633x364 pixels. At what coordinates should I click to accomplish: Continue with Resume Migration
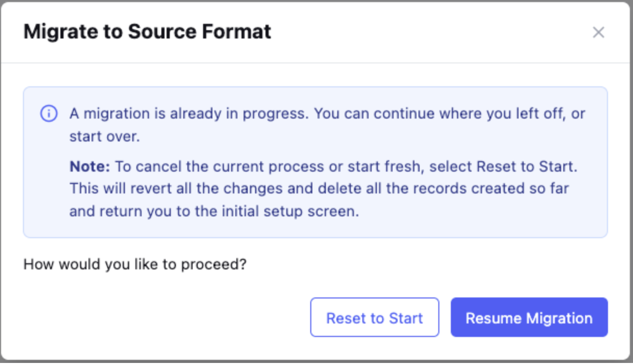tap(529, 317)
